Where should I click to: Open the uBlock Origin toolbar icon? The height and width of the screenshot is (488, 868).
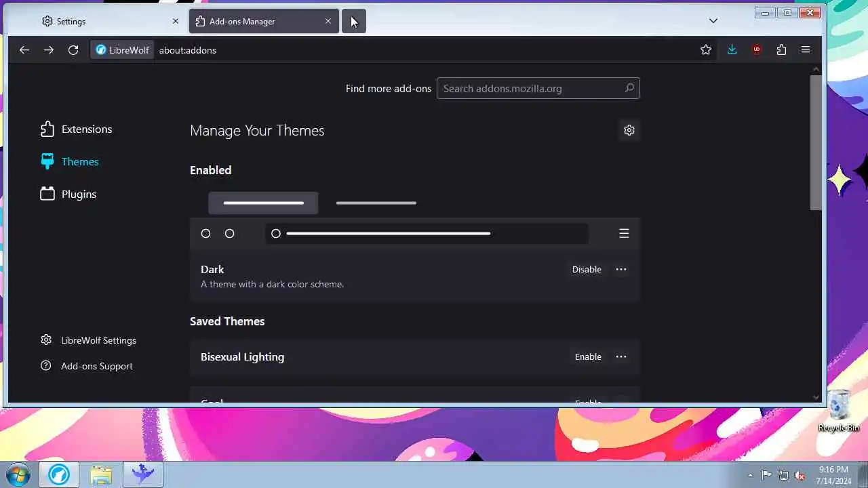[x=757, y=49]
